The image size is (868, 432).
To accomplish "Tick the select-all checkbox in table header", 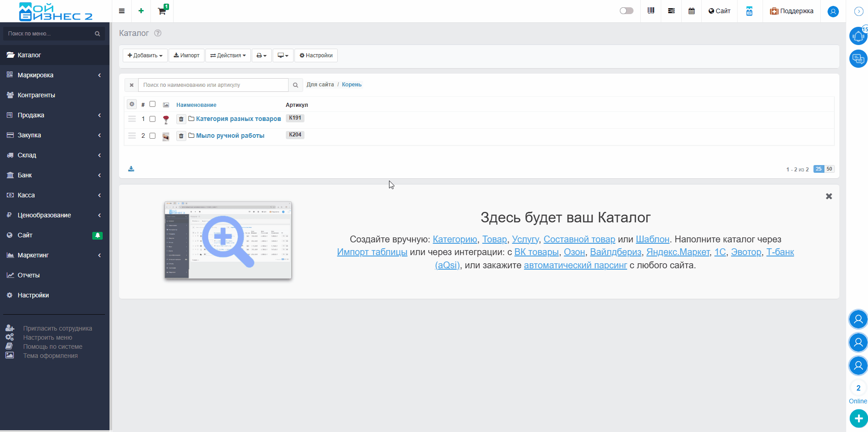I will [153, 104].
